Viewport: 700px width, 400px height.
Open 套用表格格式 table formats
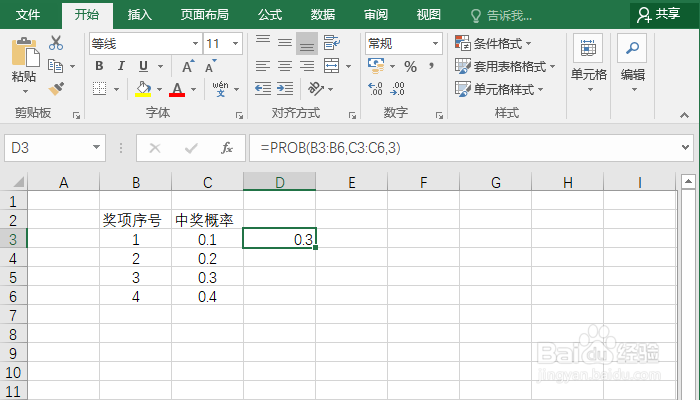coord(505,67)
